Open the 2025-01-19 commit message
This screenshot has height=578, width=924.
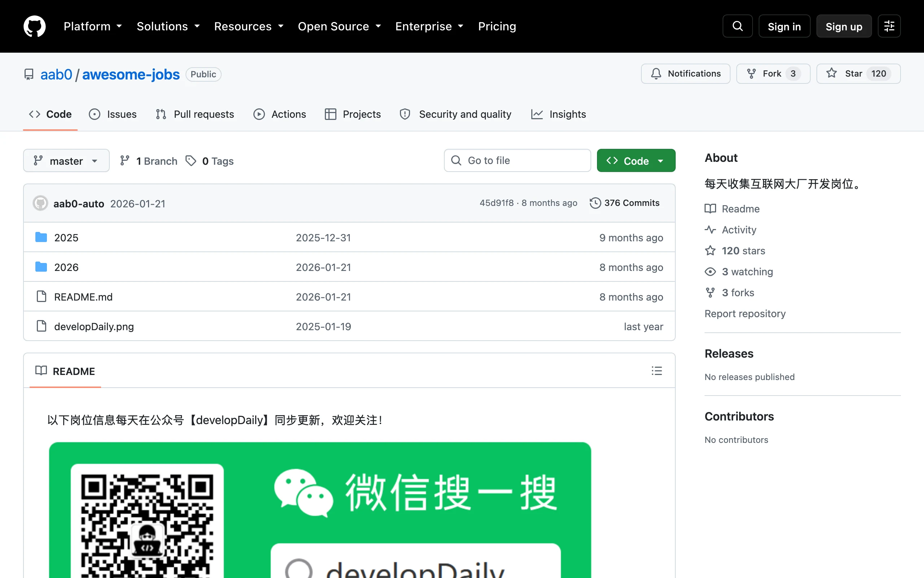click(x=323, y=327)
